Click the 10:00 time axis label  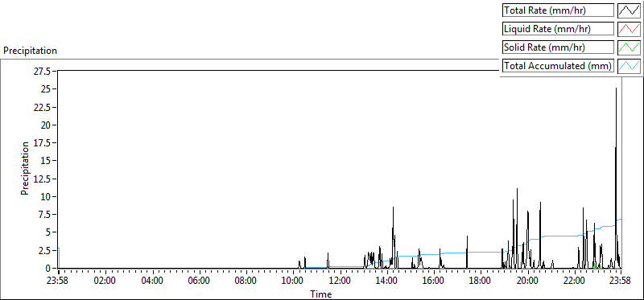click(293, 282)
